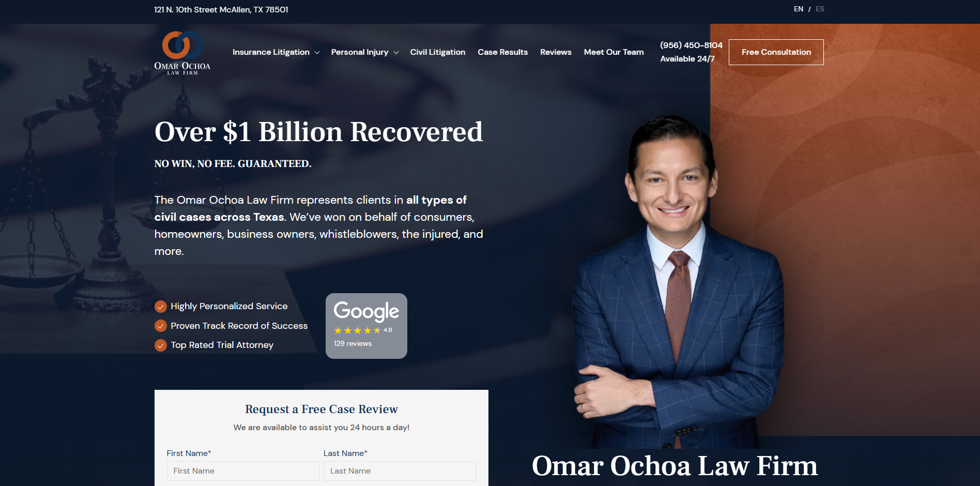This screenshot has height=486, width=980.
Task: Call the (956) 450-8104 phone number
Action: 691,45
